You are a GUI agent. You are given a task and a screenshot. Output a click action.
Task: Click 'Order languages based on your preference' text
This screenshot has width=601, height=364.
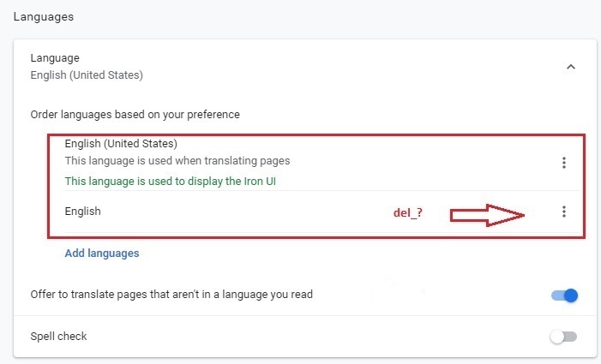(x=135, y=115)
